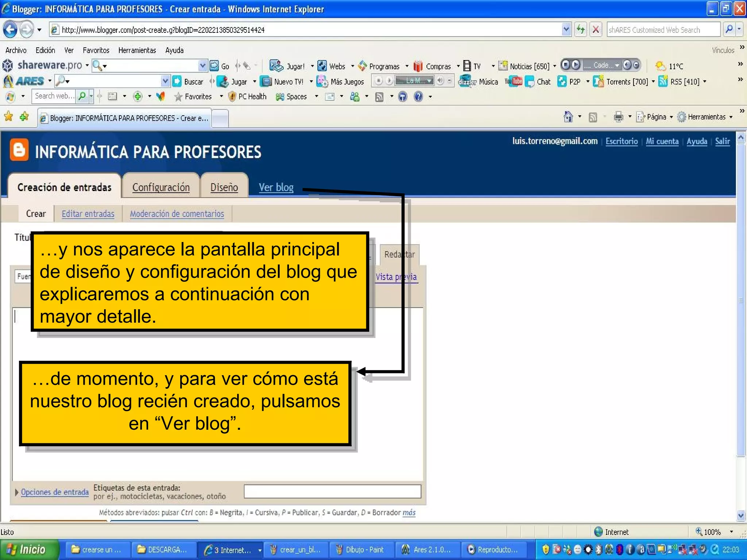The height and width of the screenshot is (560, 747).
Task: Open the Herramientas command bar dropdown
Action: (731, 117)
